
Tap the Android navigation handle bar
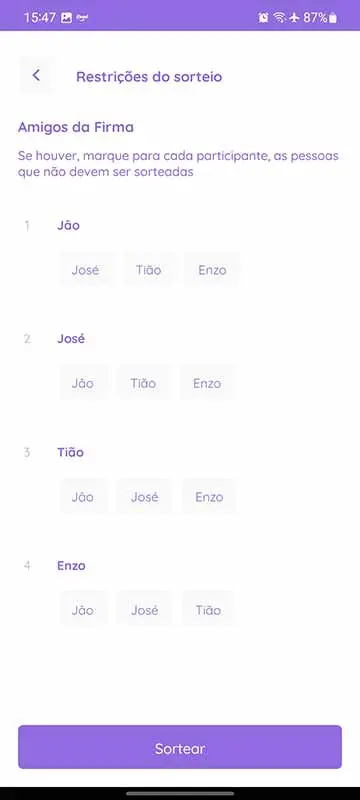click(180, 793)
